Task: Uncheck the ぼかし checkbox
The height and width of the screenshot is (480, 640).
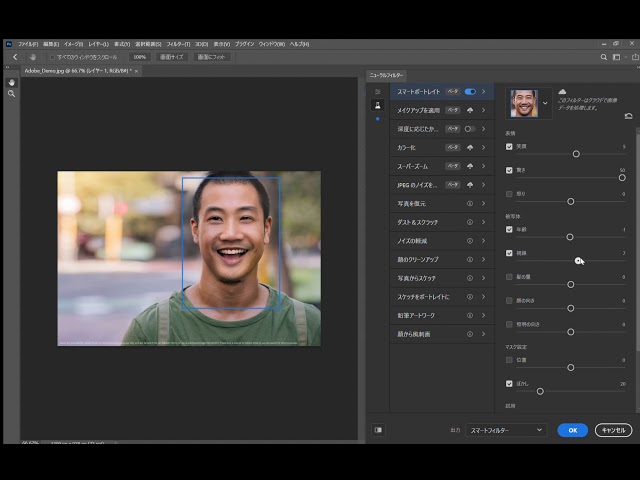Action: pyautogui.click(x=509, y=383)
